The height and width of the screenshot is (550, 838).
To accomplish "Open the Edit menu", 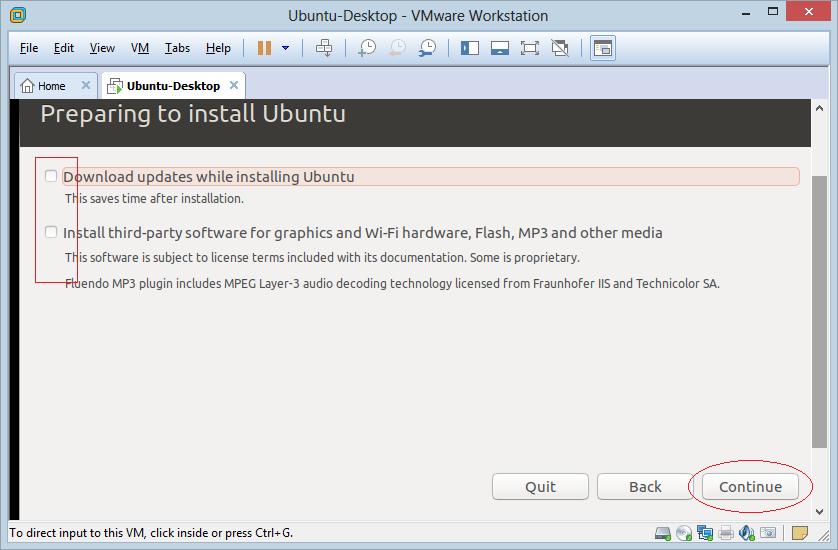I will (64, 48).
